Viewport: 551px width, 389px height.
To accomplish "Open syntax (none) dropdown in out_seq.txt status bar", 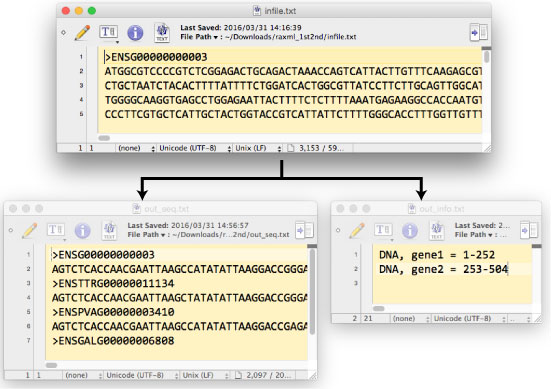I will tap(84, 375).
